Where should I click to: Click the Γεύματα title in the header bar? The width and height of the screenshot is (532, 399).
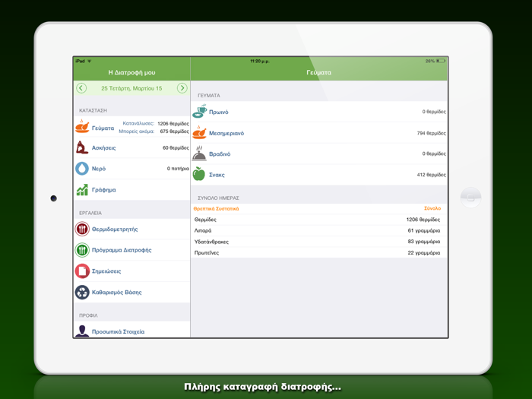pyautogui.click(x=319, y=73)
